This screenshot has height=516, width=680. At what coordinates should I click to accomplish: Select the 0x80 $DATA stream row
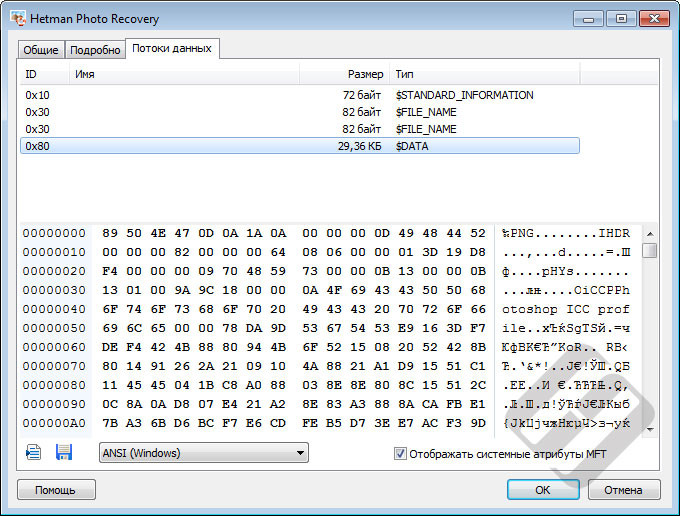pos(300,146)
